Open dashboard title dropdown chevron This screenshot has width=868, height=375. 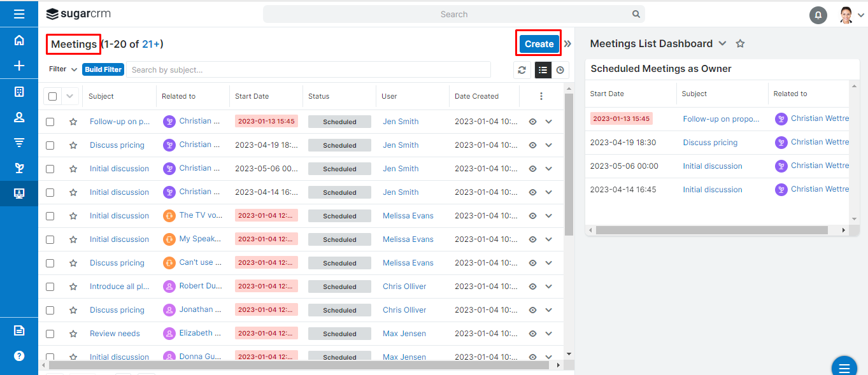tap(722, 44)
